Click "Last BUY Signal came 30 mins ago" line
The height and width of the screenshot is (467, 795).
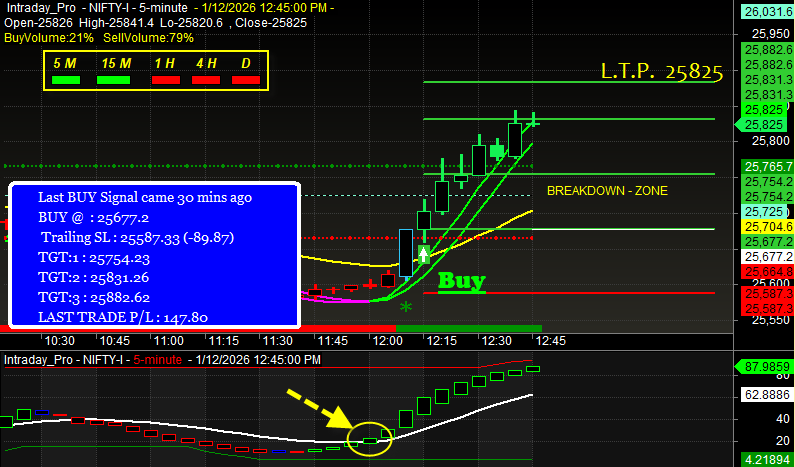145,197
